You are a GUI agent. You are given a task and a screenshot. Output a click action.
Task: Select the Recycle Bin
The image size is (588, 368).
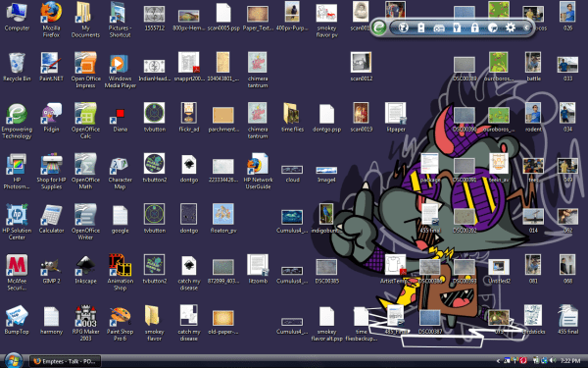[17, 67]
